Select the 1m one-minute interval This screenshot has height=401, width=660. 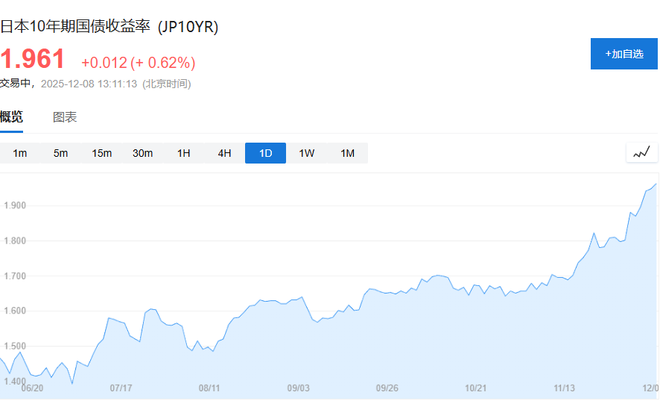(20, 153)
